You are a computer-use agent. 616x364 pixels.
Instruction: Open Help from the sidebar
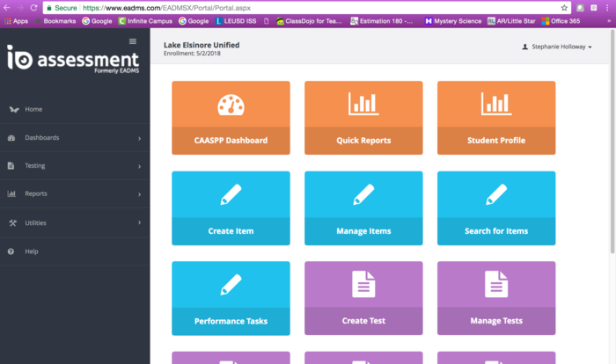pos(32,251)
